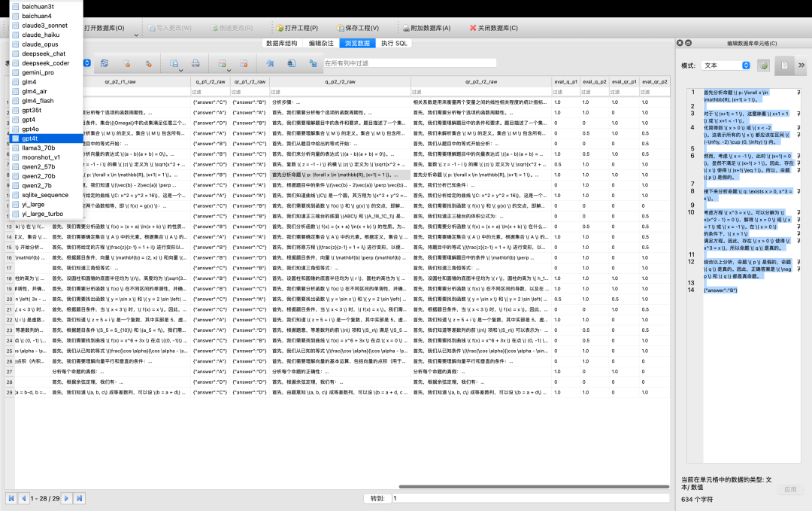Expand the Open Database dropdown arrow
Viewport: 812px width, 511px height.
136,35
